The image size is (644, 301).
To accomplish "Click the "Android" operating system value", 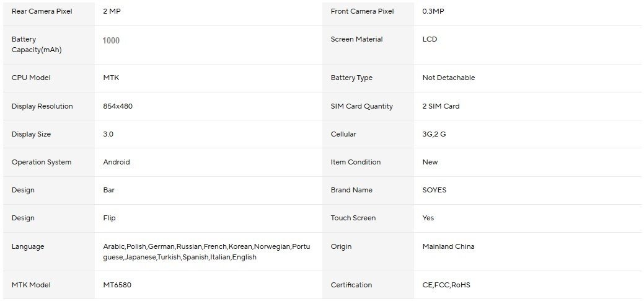I will [x=117, y=162].
